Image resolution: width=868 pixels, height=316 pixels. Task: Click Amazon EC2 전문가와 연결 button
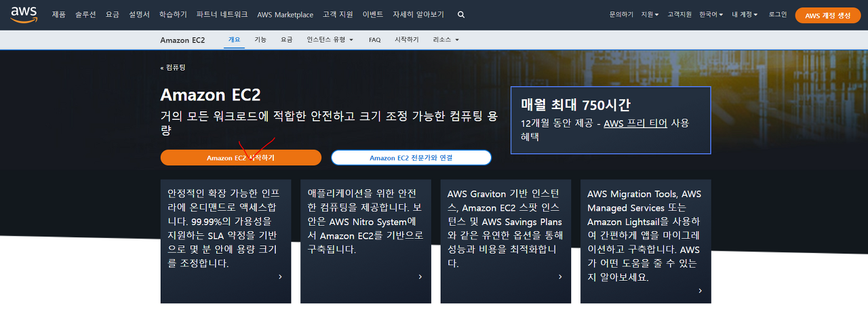point(411,157)
